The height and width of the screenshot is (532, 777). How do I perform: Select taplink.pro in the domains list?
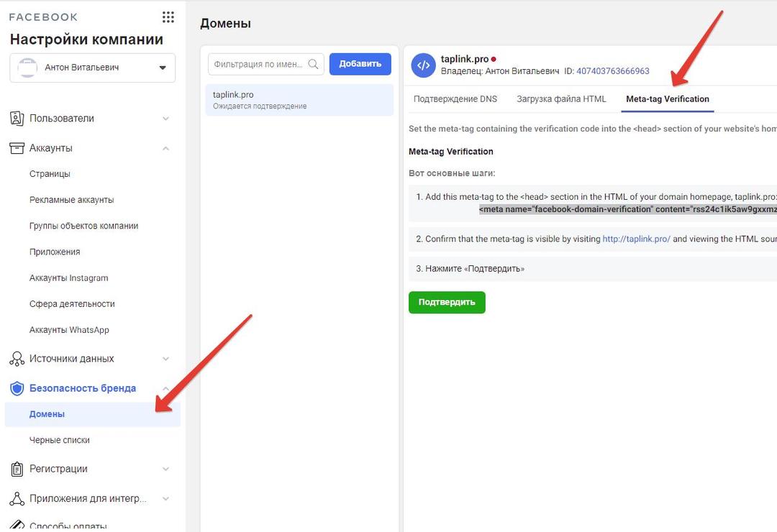pos(299,99)
